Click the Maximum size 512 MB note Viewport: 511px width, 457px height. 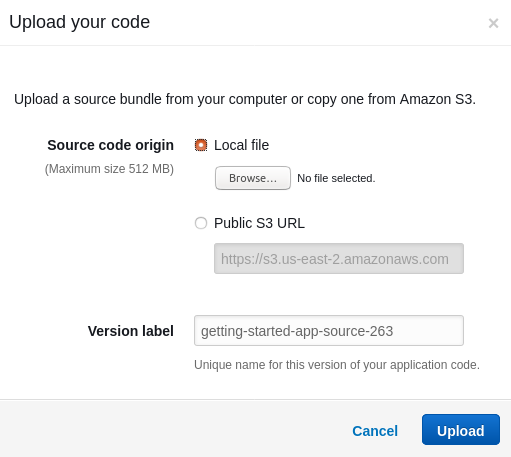(x=109, y=169)
